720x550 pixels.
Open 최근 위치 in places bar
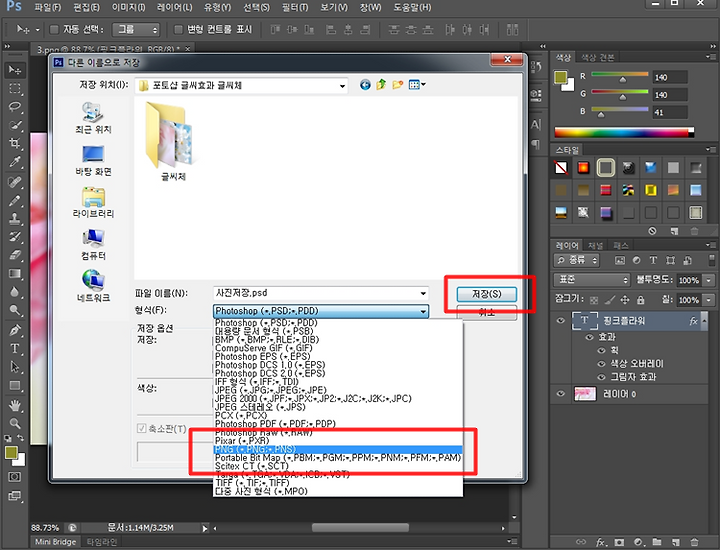(x=93, y=118)
